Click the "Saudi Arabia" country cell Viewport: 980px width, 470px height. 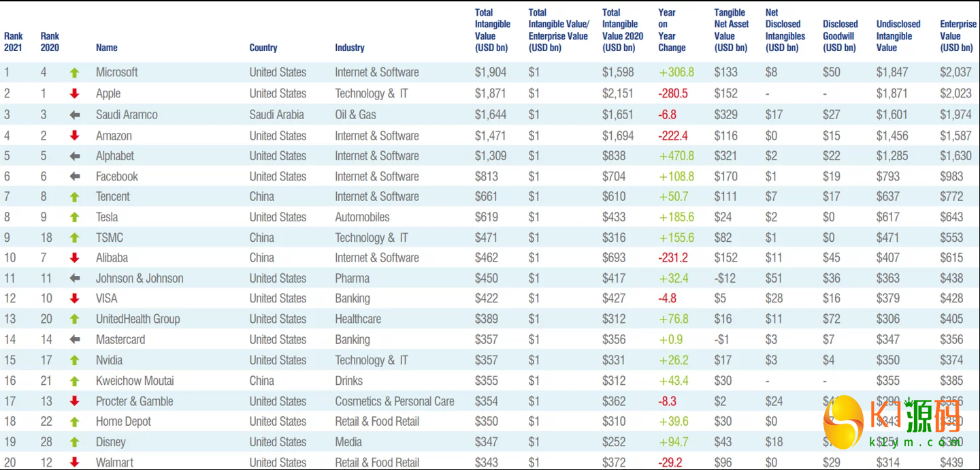click(x=277, y=114)
